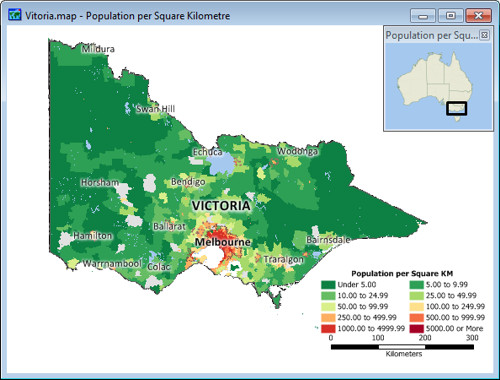This screenshot has height=380, width=500.
Task: Click the '5000.00 or More' legend swatch
Action: tap(416, 329)
